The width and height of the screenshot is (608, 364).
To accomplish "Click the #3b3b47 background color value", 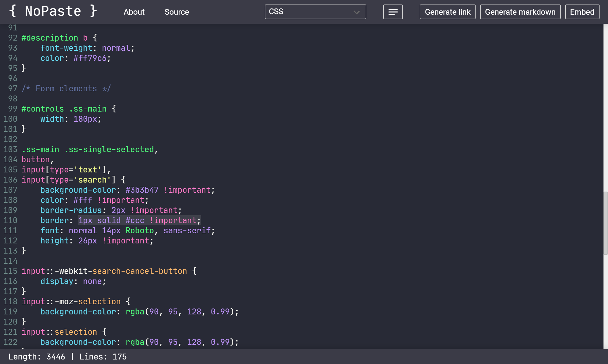I will (142, 190).
